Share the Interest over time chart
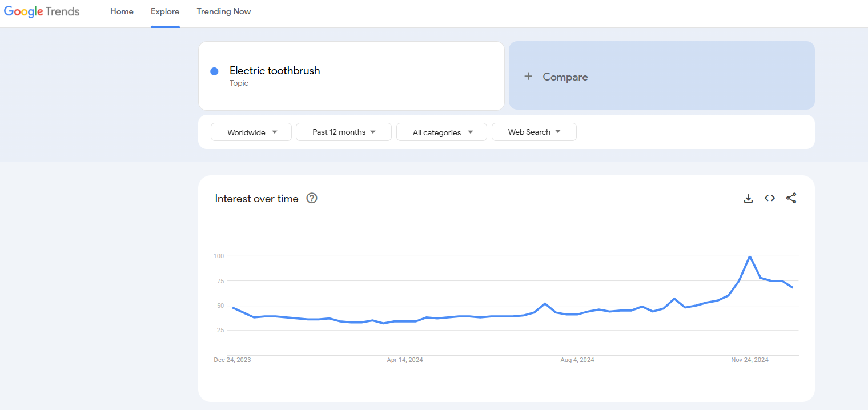 791,198
